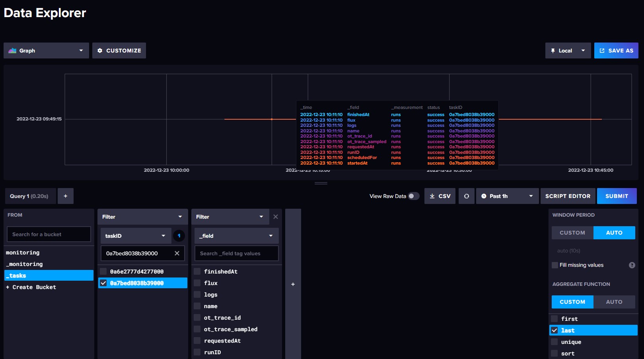
Task: Click the selected count badge 1
Action: 179,236
